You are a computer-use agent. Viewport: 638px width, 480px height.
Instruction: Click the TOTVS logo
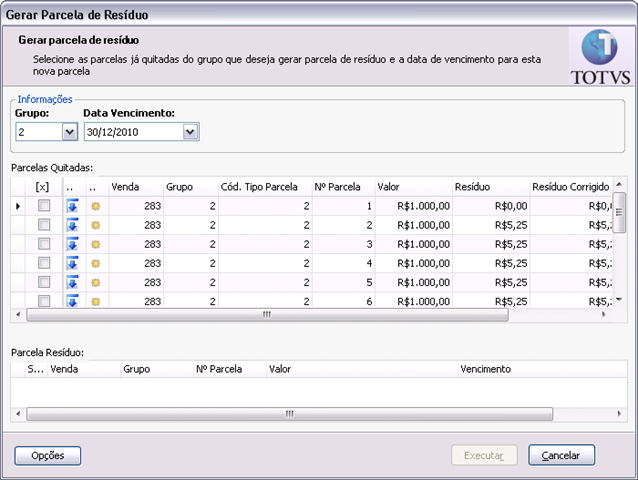(x=600, y=57)
